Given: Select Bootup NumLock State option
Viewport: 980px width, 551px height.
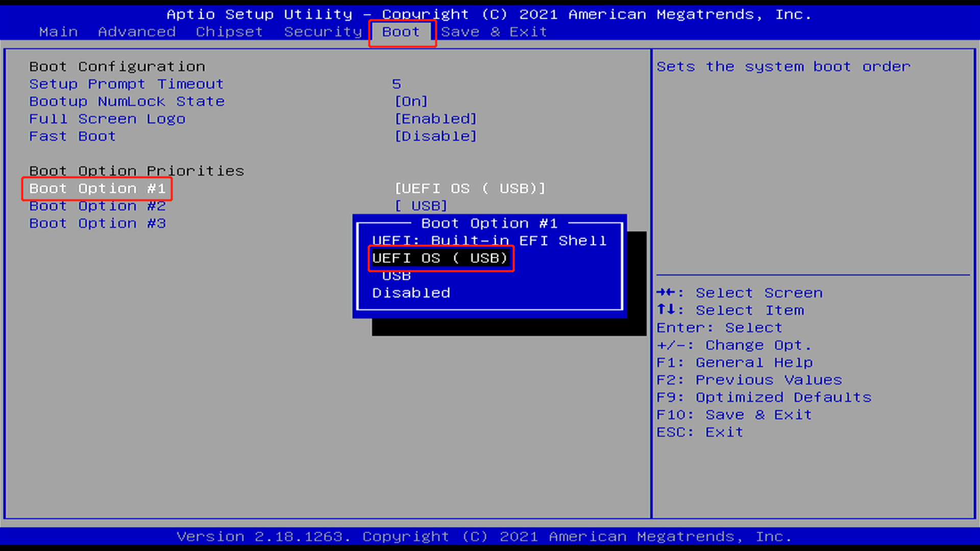Looking at the screenshot, I should tap(127, 102).
